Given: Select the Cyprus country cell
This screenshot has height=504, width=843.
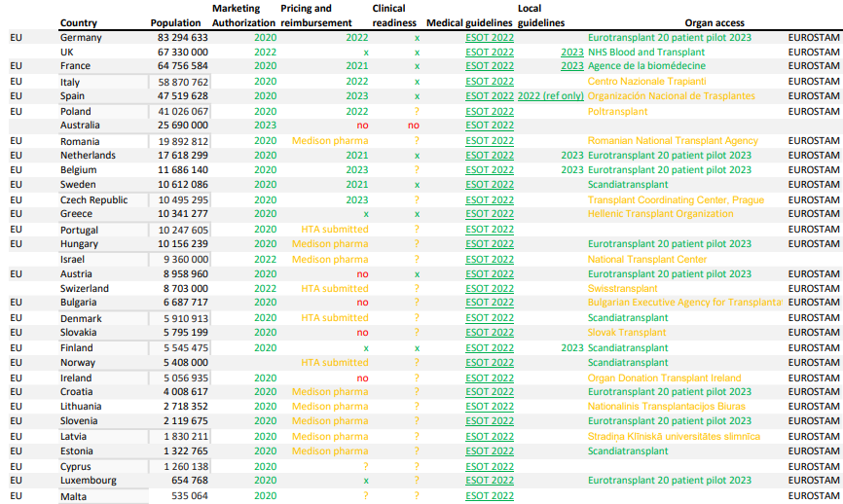Looking at the screenshot, I should click(x=75, y=466).
